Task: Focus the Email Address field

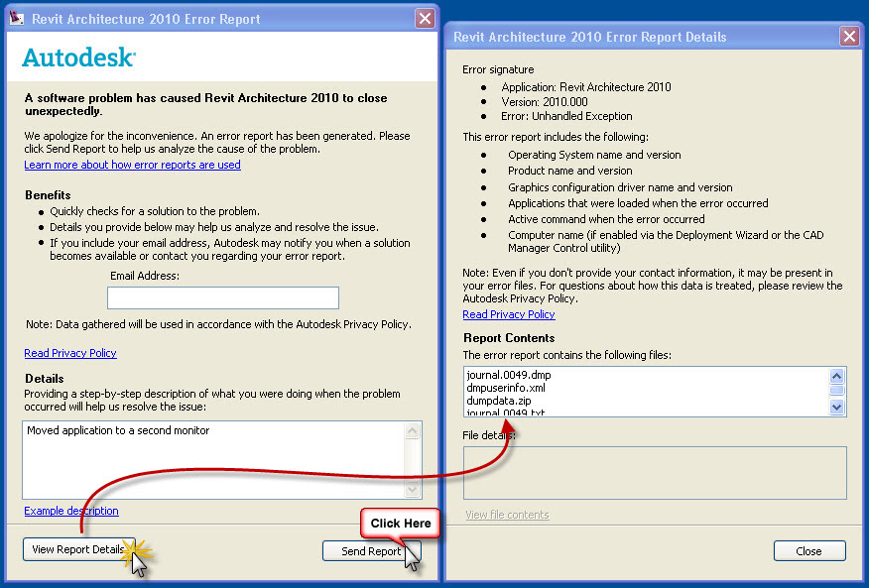Action: [223, 297]
